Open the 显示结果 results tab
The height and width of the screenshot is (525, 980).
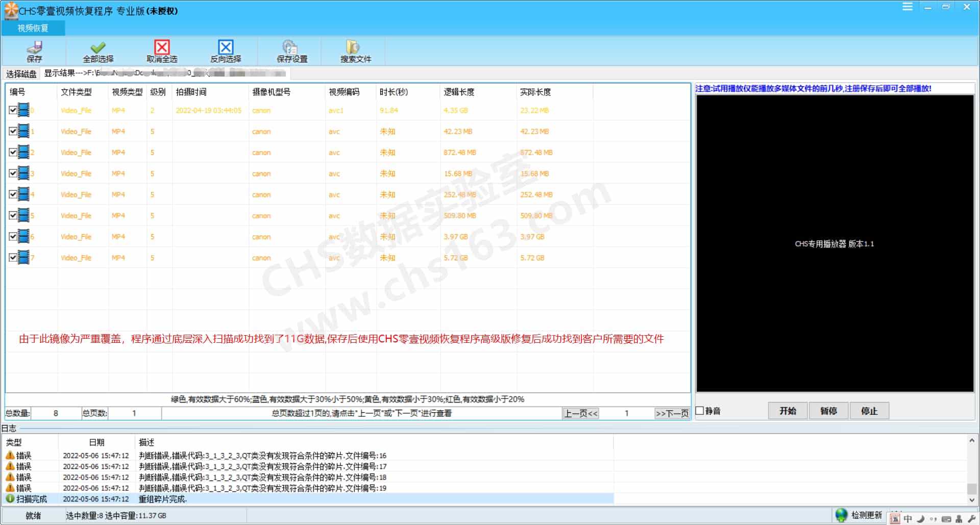[166, 73]
